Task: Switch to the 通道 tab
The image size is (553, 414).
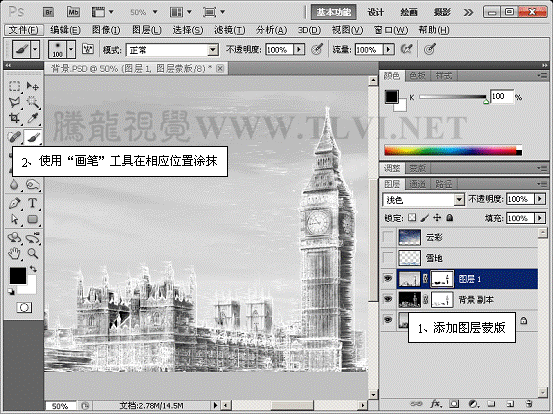Action: point(417,184)
